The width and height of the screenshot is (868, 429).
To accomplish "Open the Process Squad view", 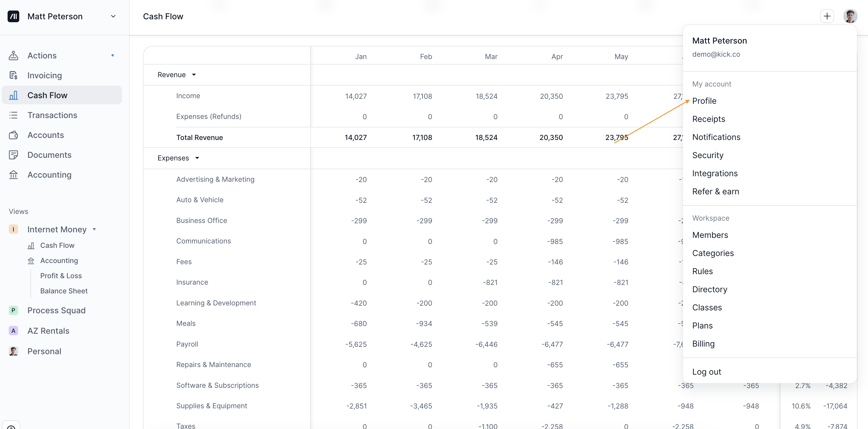I will coord(56,310).
